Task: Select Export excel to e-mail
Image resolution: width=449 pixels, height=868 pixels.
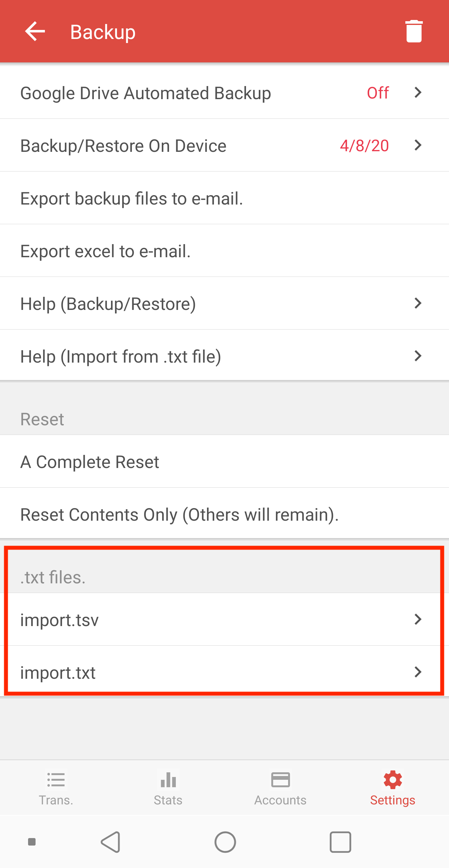Action: pos(224,251)
